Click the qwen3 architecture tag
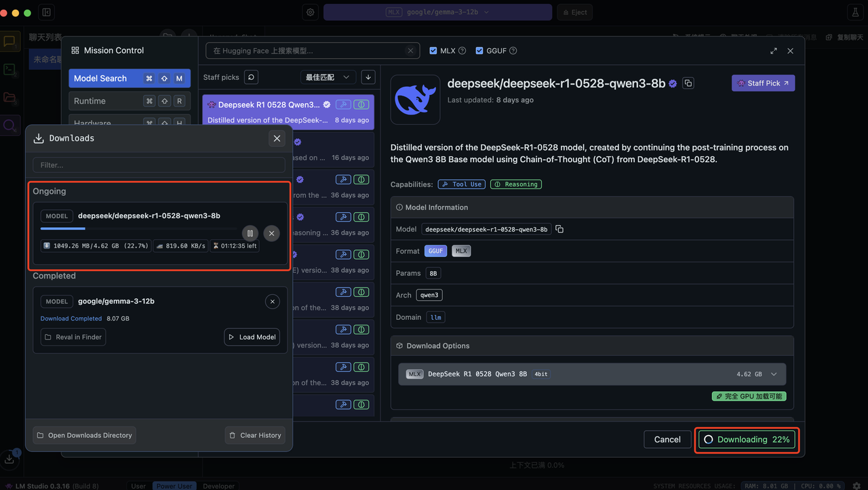 (429, 295)
